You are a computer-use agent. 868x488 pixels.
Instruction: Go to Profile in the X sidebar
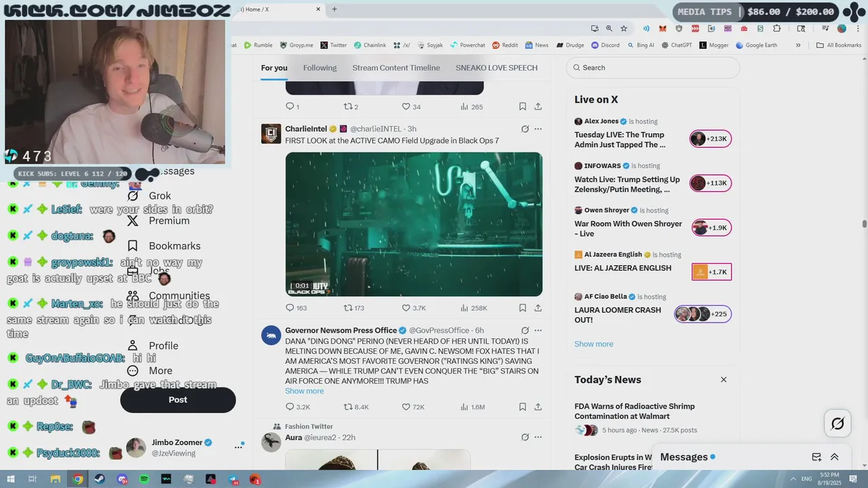[153, 346]
